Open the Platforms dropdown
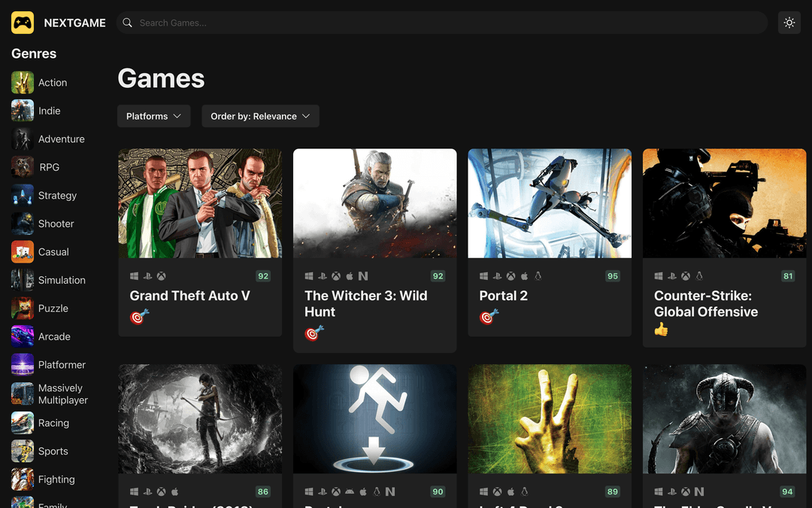The width and height of the screenshot is (812, 508). (153, 116)
